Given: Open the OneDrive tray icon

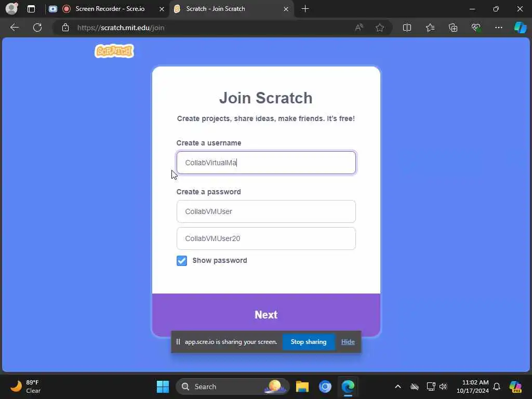Looking at the screenshot, I should click(415, 387).
